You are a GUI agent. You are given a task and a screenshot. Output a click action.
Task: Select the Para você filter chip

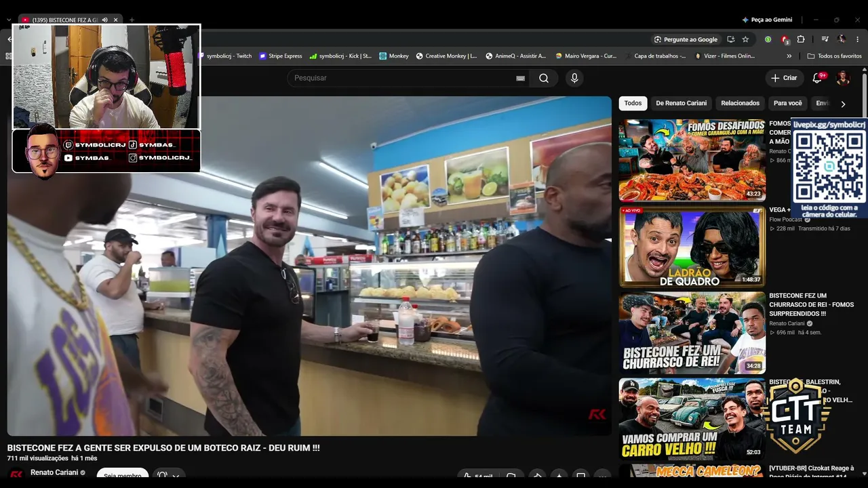tap(787, 103)
